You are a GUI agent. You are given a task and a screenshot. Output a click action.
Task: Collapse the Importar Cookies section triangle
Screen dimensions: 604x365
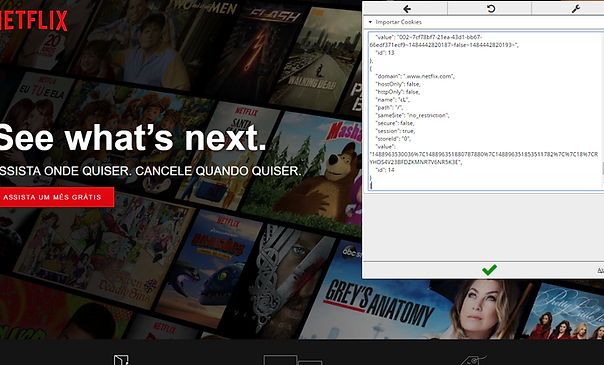370,22
